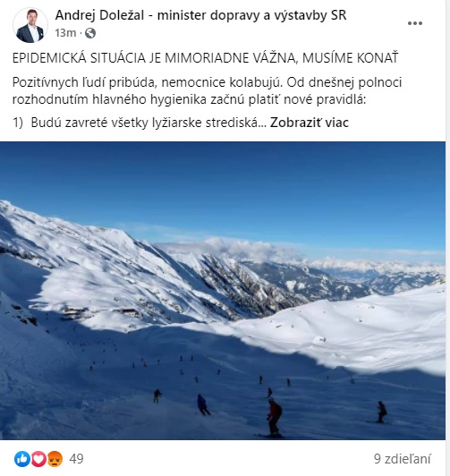Image resolution: width=450 pixels, height=476 pixels.
Task: Click the skier in red jacket
Action: [275, 417]
